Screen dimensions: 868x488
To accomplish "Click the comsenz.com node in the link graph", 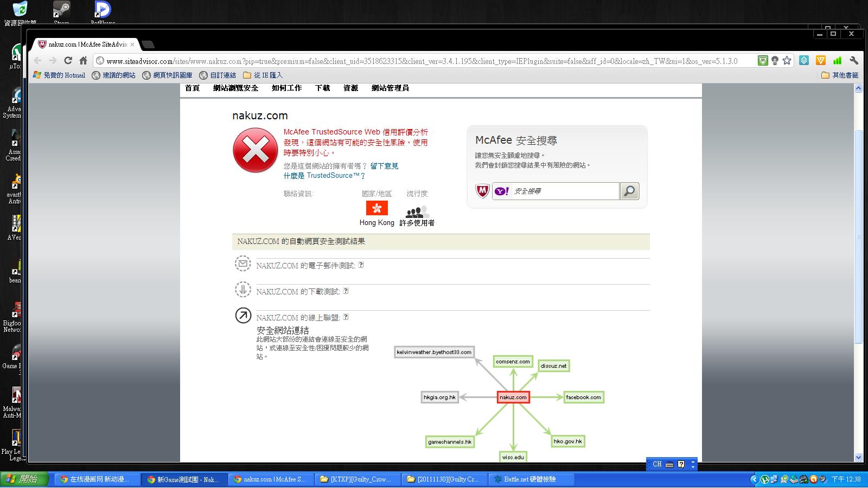I will pos(513,362).
